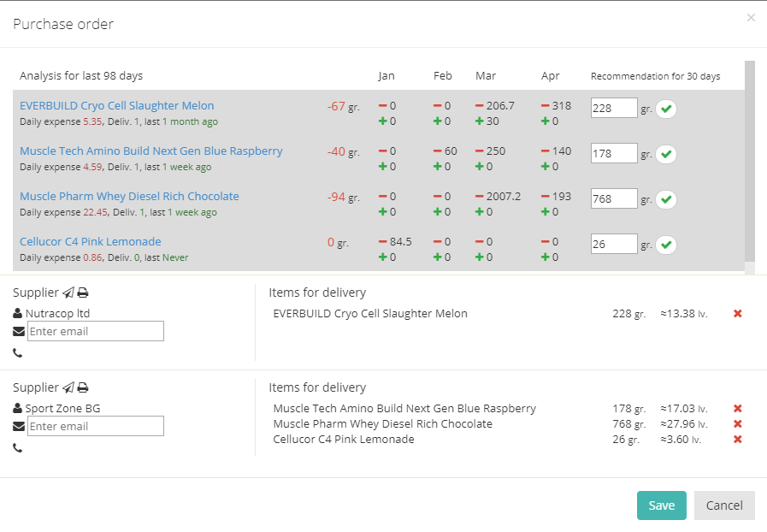Click the ≈13.38 lv. price estimate

pos(684,314)
